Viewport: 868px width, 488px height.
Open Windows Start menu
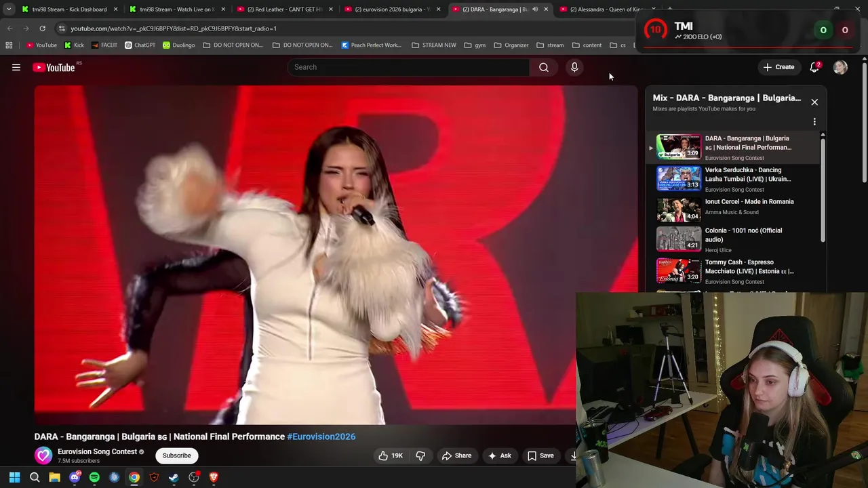(x=14, y=477)
